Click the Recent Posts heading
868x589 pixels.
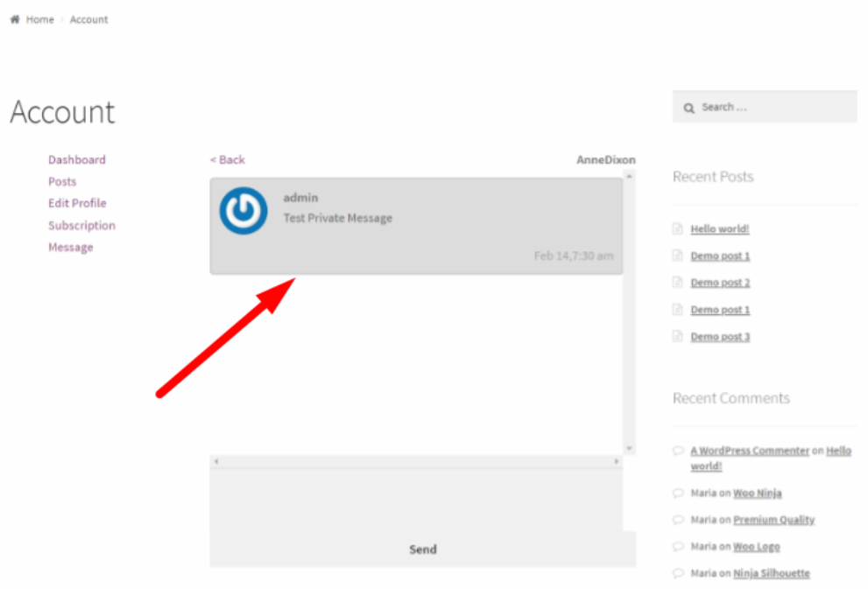713,177
